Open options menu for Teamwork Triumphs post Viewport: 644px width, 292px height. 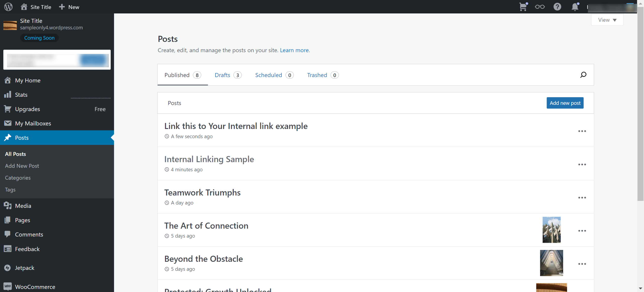pyautogui.click(x=582, y=198)
